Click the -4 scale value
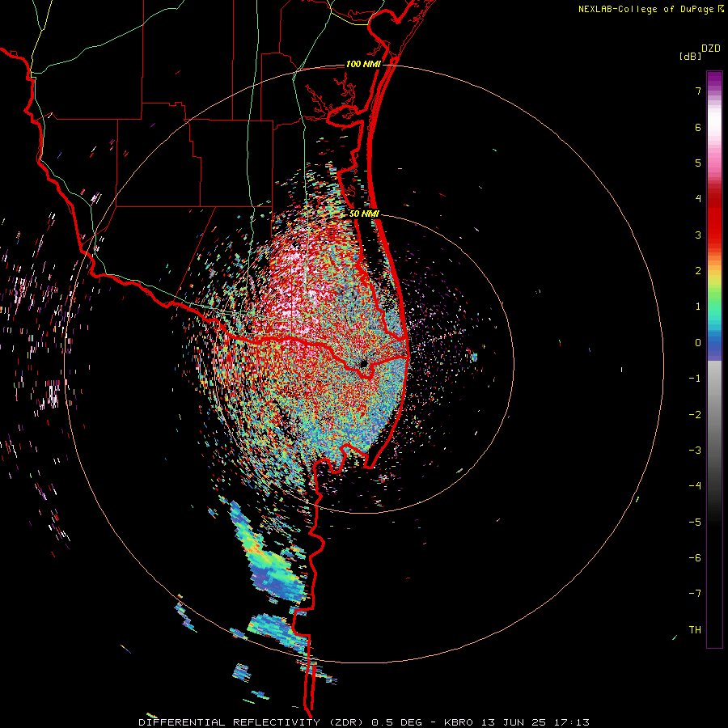The width and height of the screenshot is (728, 728). [x=695, y=486]
